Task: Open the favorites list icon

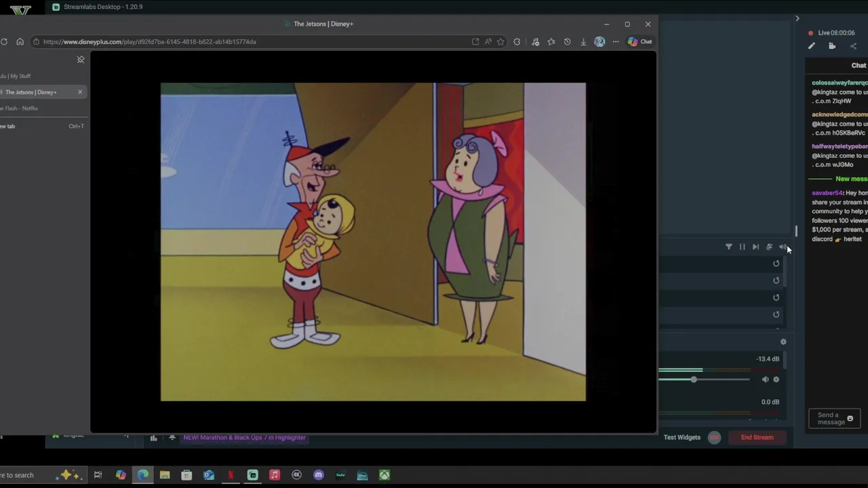Action: tap(551, 41)
